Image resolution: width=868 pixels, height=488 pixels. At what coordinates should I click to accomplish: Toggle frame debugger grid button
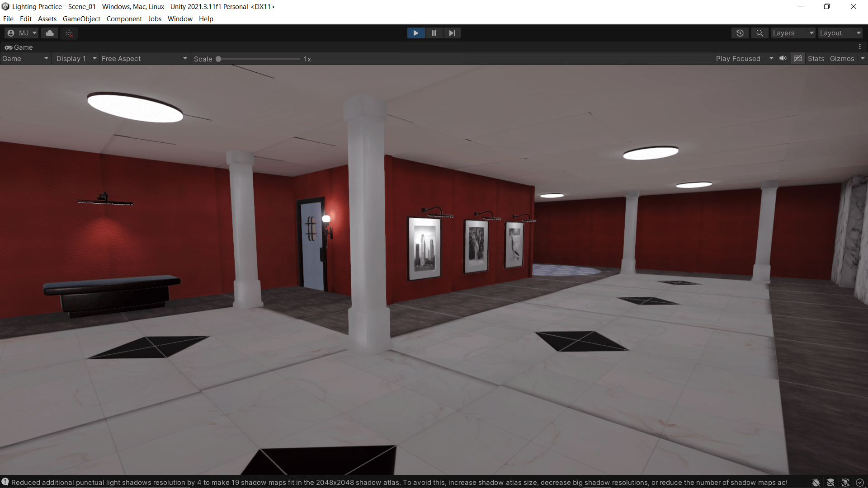798,59
